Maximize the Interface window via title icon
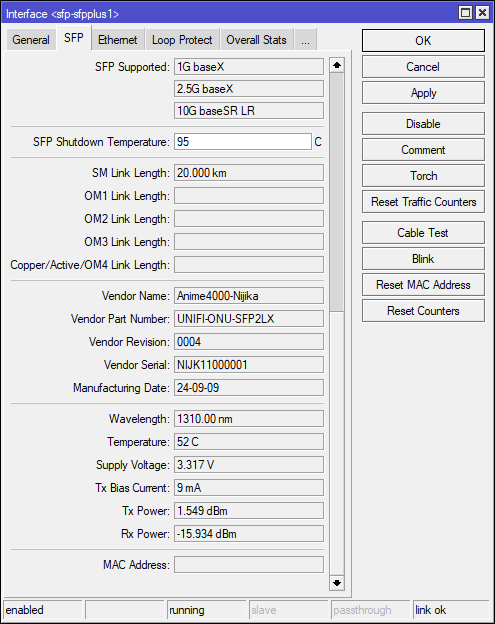The image size is (495, 624). click(x=465, y=13)
